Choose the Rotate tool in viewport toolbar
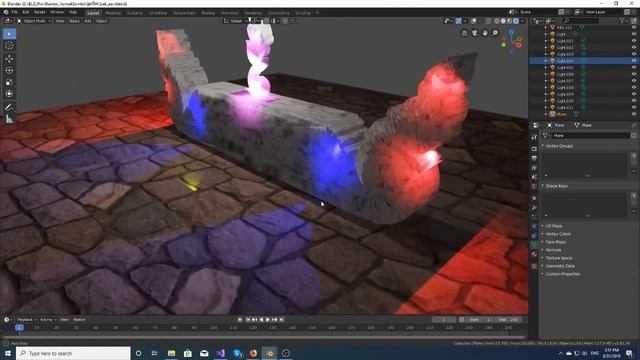 click(9, 71)
